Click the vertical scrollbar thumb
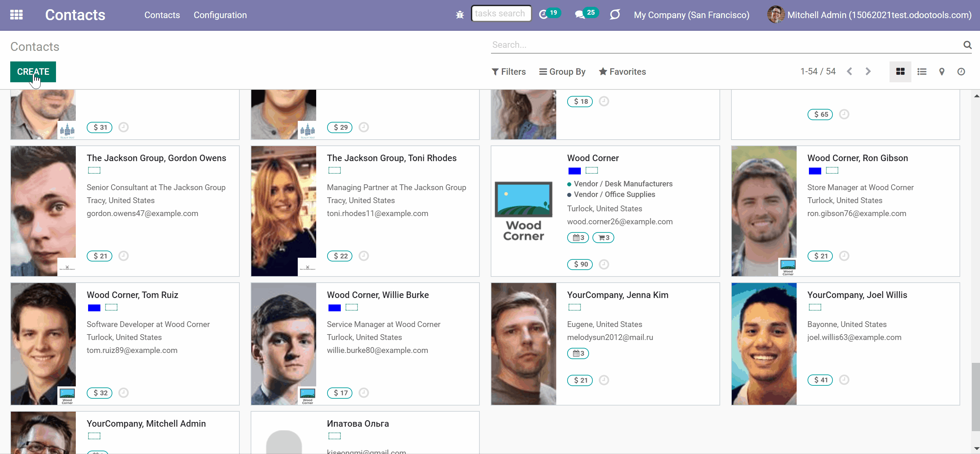This screenshot has height=454, width=980. pos(976,397)
